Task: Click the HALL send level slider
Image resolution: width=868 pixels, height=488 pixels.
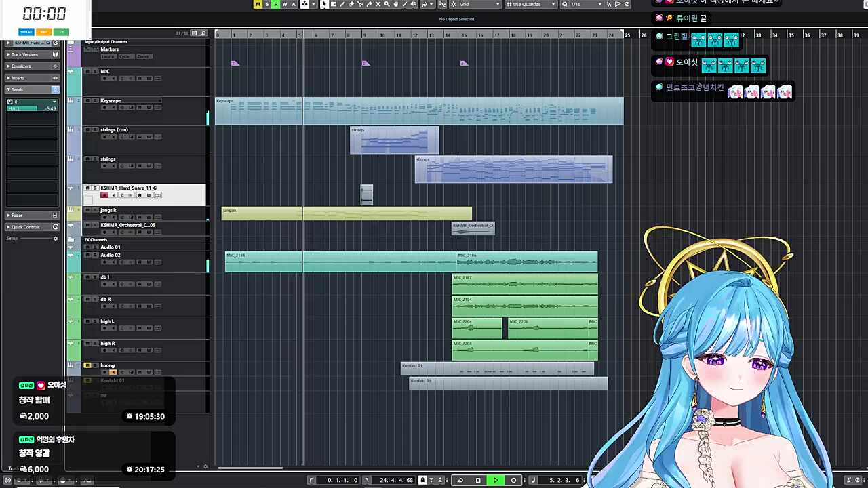Action: point(32,108)
